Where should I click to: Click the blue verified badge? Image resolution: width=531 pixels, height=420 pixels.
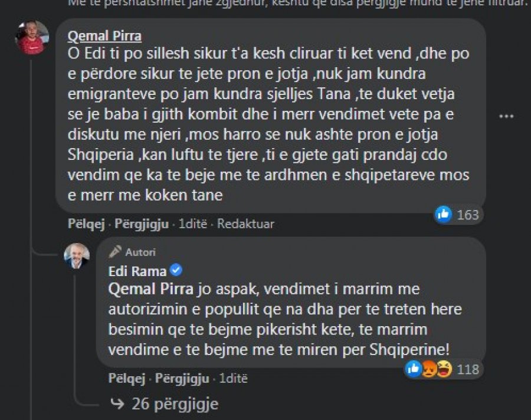(x=176, y=271)
